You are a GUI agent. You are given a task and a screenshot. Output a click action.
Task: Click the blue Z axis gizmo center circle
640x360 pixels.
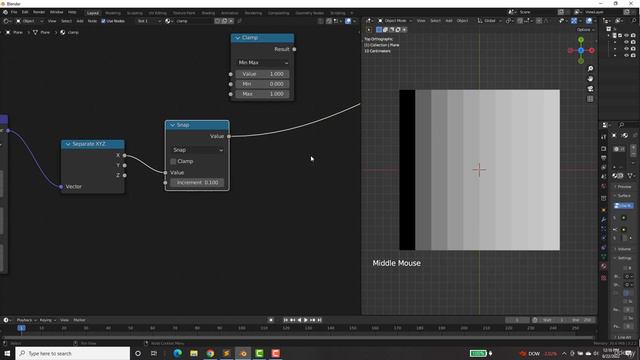click(581, 50)
